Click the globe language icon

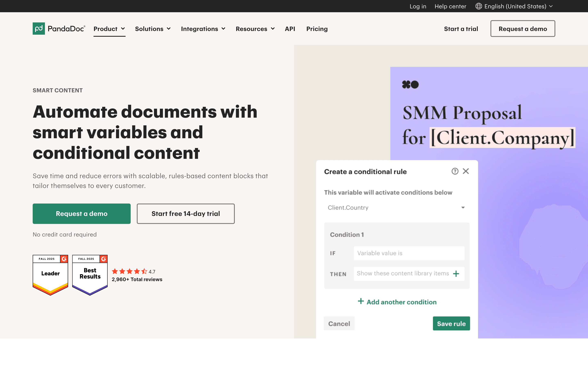478,6
